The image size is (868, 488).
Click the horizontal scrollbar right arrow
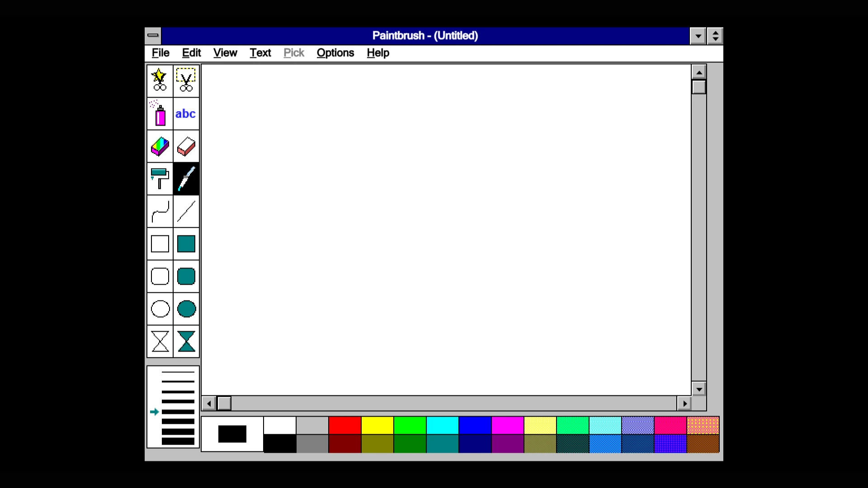coord(684,404)
